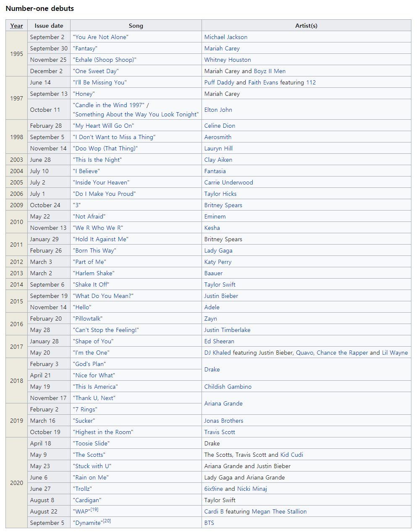Click the "Honey" song link
Viewport: 419px width, 532px height.
(84, 94)
